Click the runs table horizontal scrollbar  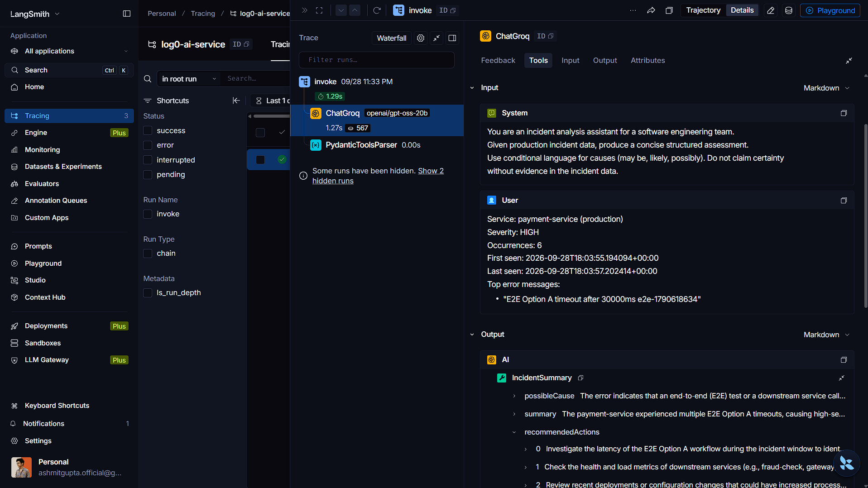pyautogui.click(x=272, y=116)
